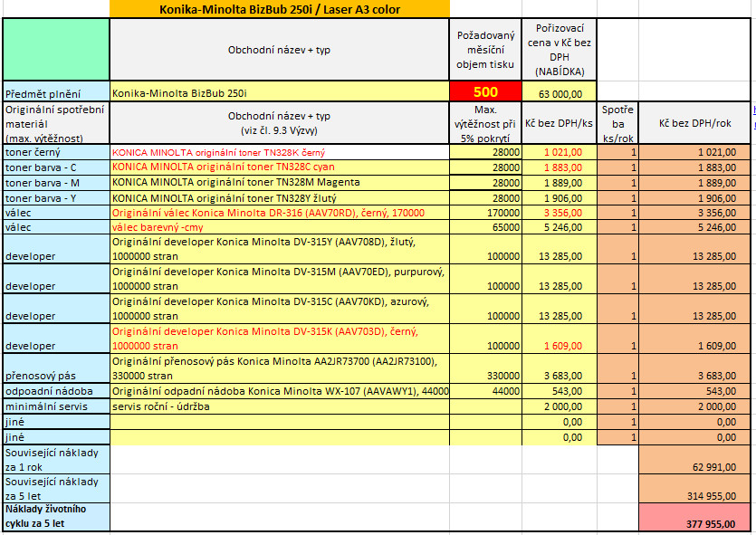This screenshot has height=535, width=756.
Task: Click the life-cycle cost value 377 955,00
Action: tap(694, 517)
